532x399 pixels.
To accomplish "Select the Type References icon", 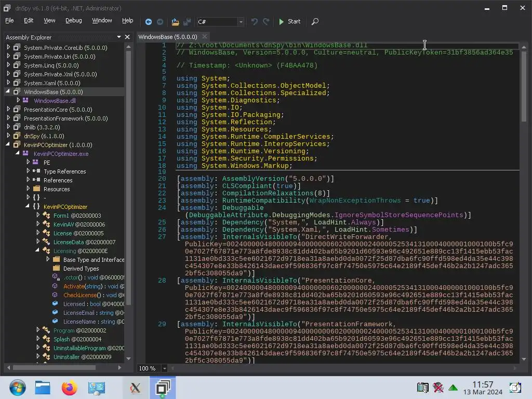I will (x=36, y=171).
